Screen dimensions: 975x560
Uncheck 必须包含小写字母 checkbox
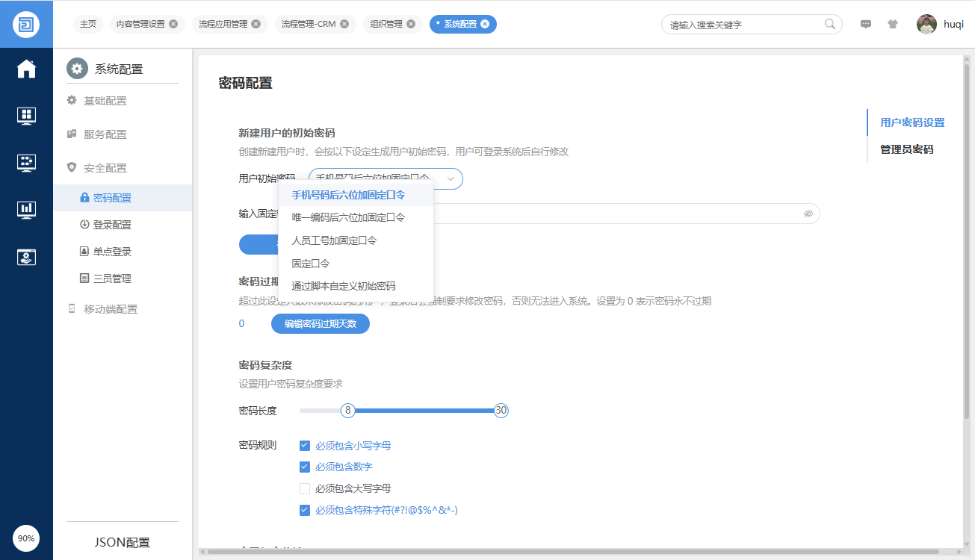click(x=304, y=446)
